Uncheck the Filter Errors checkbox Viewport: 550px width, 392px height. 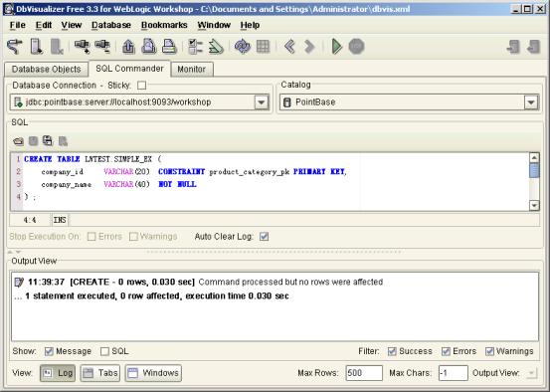pos(446,351)
